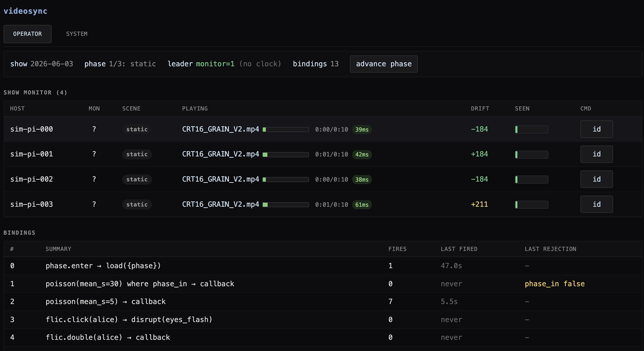The width and height of the screenshot is (644, 351).
Task: Click the 0:00/0:10 time for sim-pi-000
Action: [x=332, y=129]
